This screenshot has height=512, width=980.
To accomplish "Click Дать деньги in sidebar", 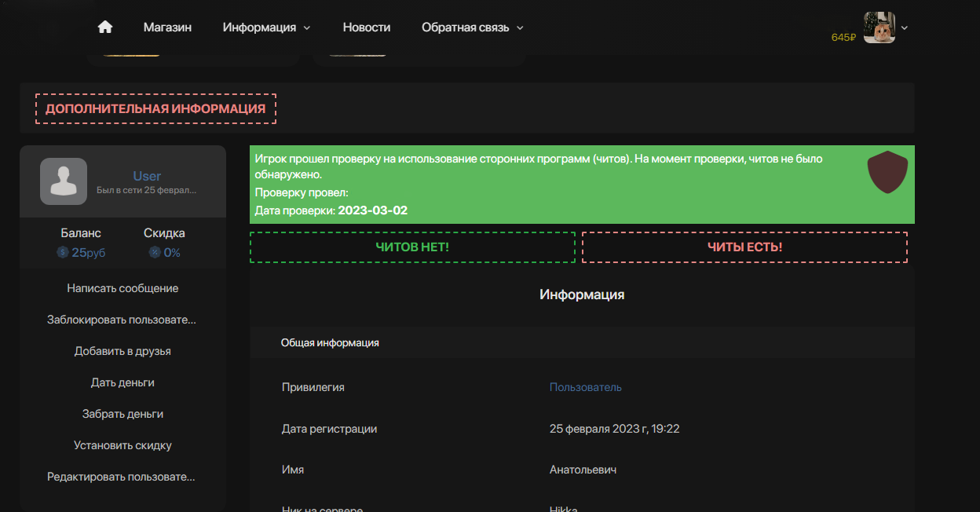I will 122,382.
